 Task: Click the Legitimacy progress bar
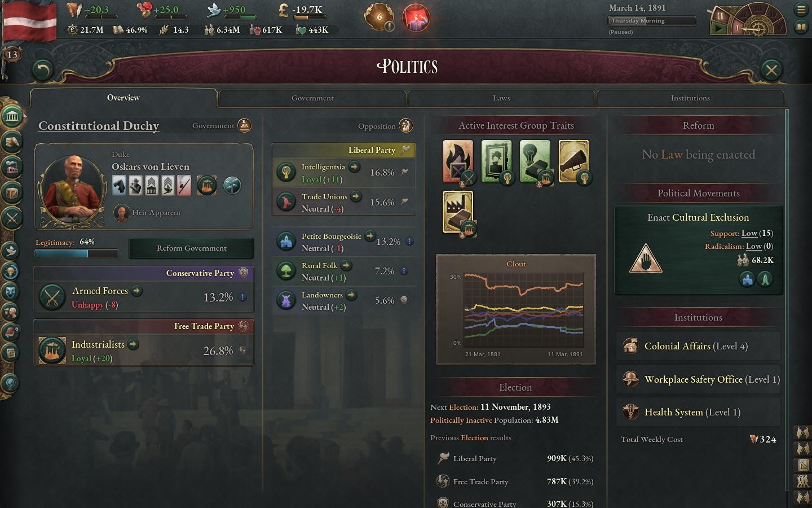[x=77, y=254]
